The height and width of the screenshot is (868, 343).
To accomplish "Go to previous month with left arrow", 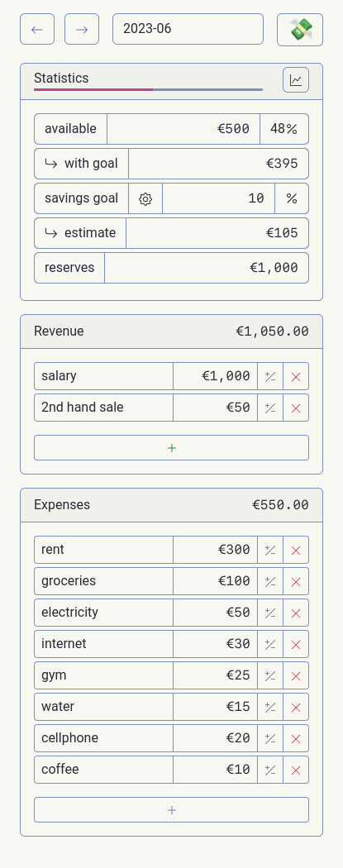I will pyautogui.click(x=37, y=29).
